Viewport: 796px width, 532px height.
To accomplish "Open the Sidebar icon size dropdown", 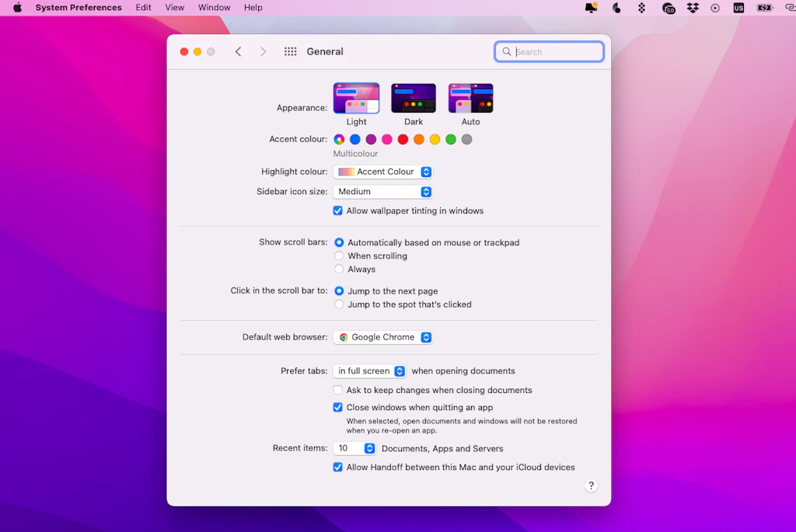I will (382, 192).
